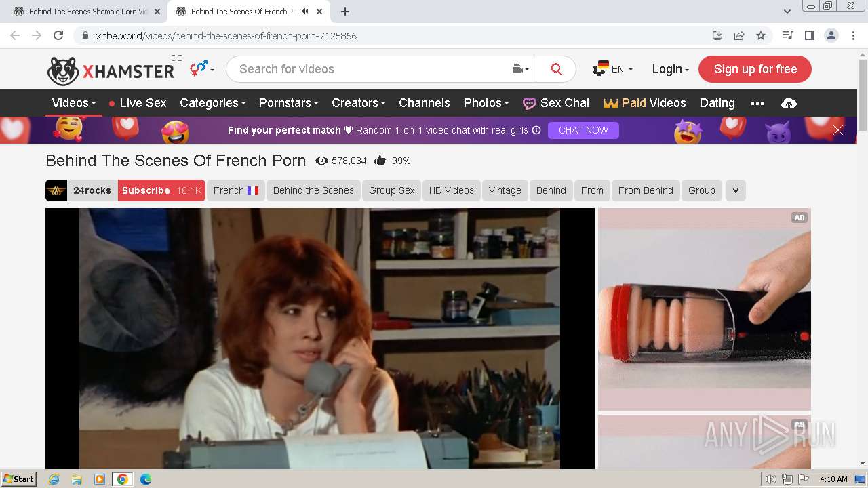The width and height of the screenshot is (868, 488).
Task: Reload the page in Chrome
Action: coord(58,35)
